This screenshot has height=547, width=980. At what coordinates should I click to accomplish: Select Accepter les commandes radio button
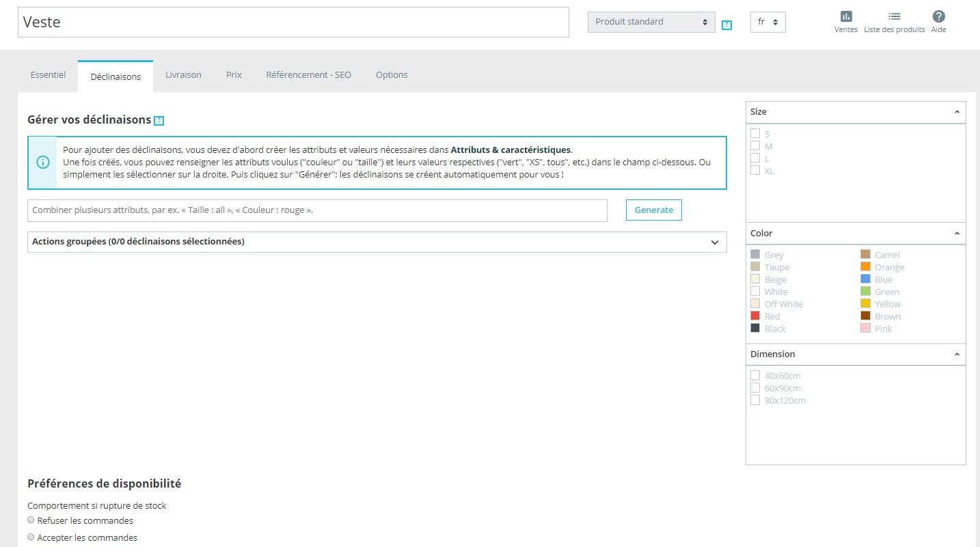[31, 537]
